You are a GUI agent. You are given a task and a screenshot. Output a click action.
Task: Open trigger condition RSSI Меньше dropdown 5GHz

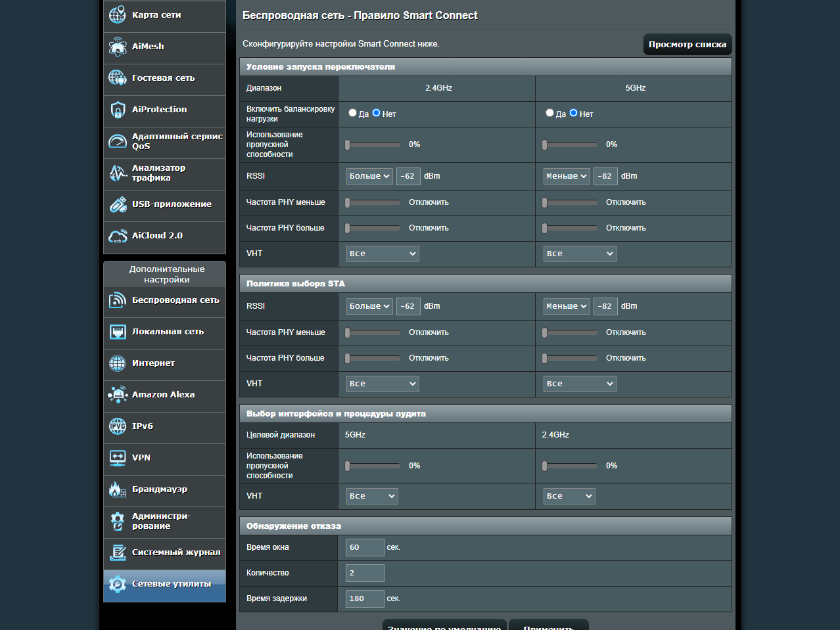click(567, 176)
